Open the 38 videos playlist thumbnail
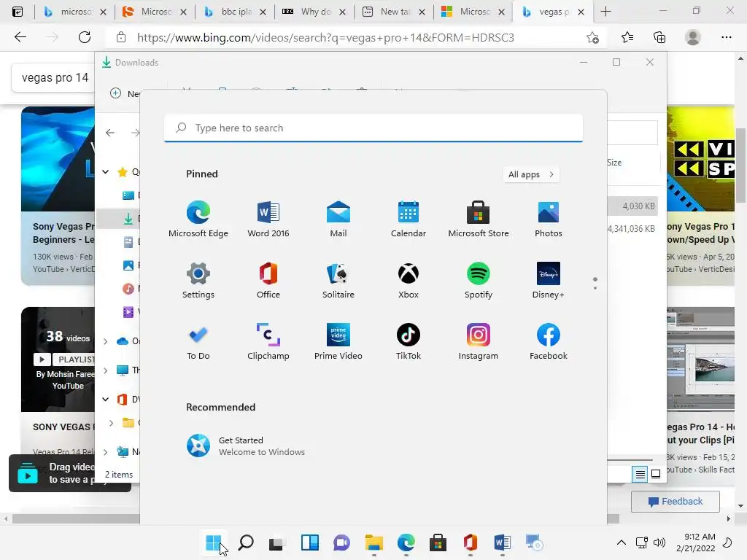 pos(58,359)
